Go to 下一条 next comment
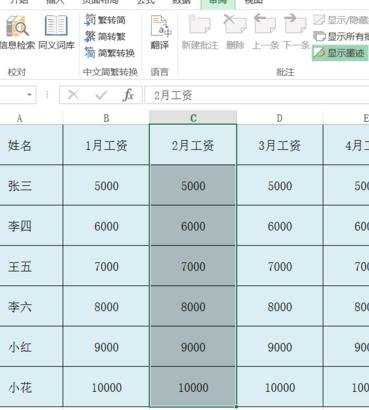The image size is (369, 410). pyautogui.click(x=295, y=24)
